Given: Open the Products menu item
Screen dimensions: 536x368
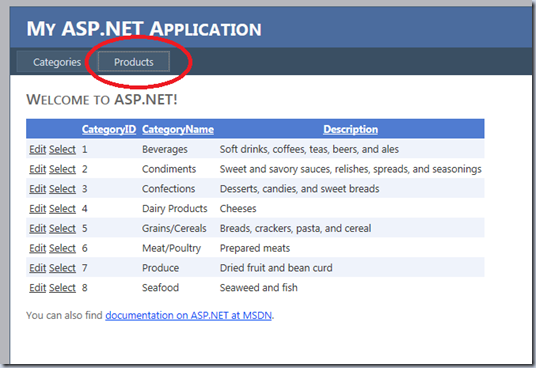Looking at the screenshot, I should [x=134, y=62].
